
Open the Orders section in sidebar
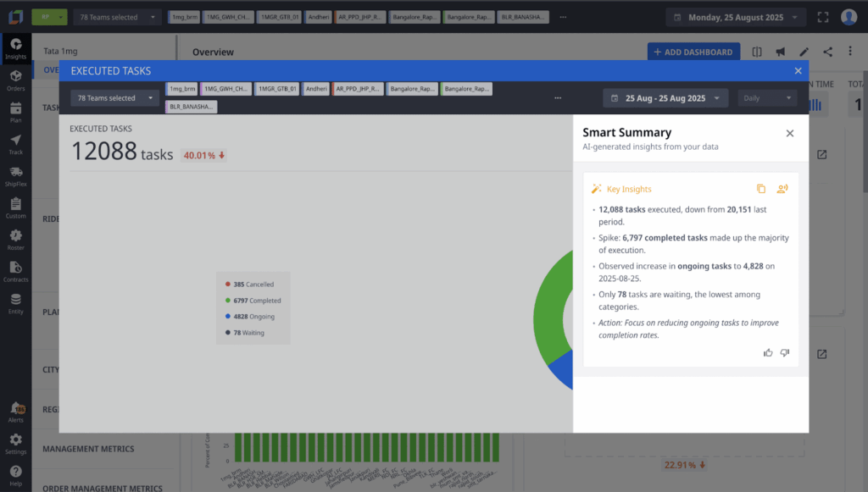point(15,80)
